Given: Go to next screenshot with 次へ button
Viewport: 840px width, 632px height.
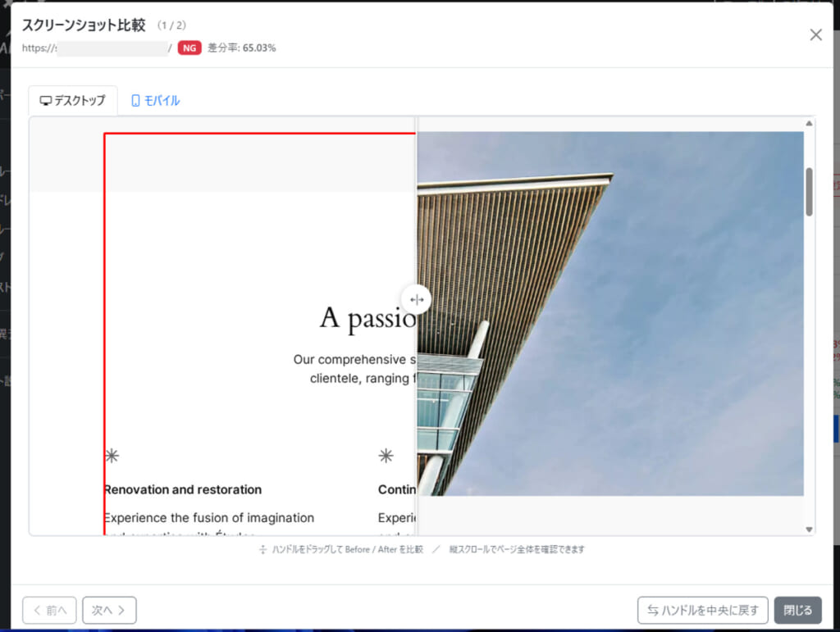Looking at the screenshot, I should [109, 610].
